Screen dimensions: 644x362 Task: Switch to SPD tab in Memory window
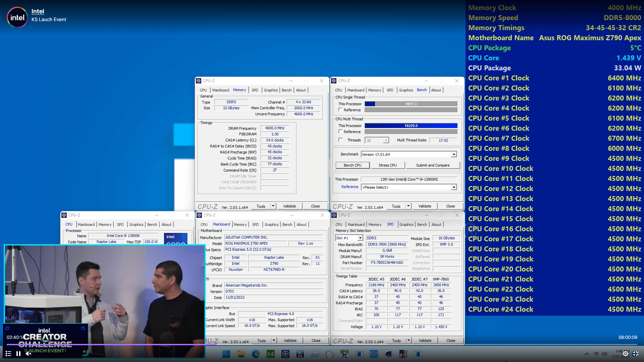pos(255,90)
